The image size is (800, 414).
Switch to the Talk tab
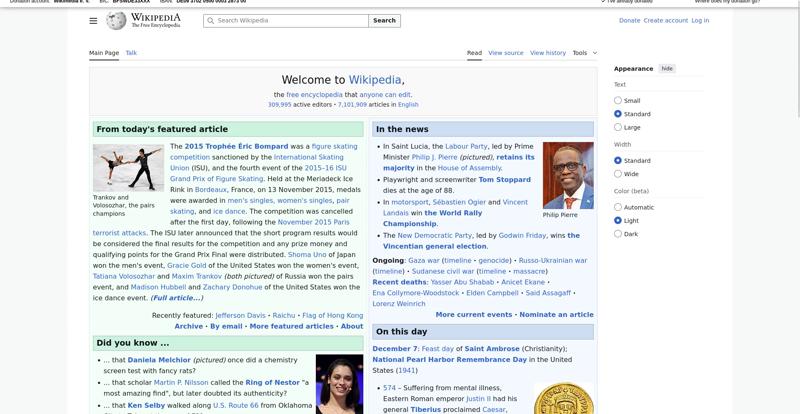click(x=131, y=53)
